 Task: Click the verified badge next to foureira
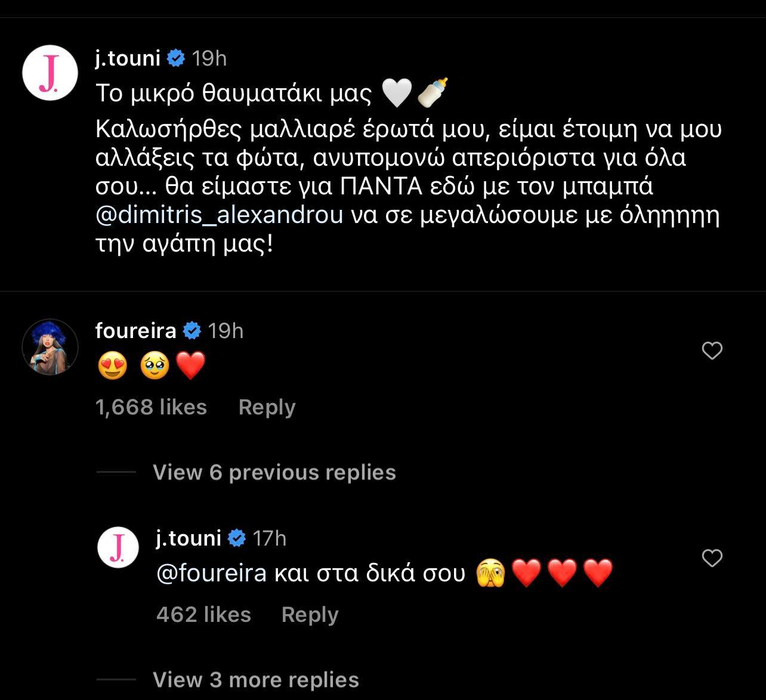point(191,331)
